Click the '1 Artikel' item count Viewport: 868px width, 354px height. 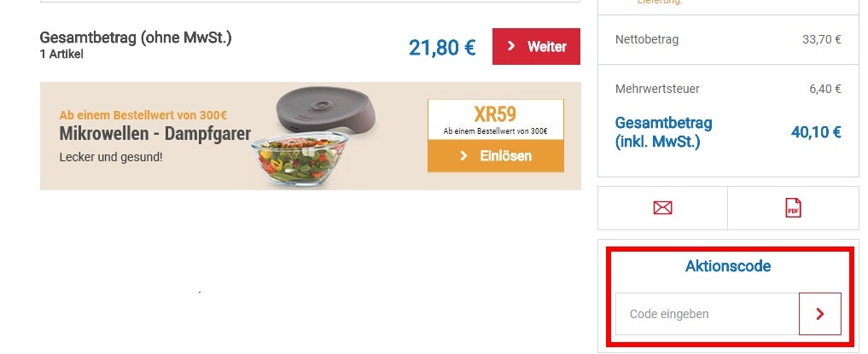[x=61, y=55]
